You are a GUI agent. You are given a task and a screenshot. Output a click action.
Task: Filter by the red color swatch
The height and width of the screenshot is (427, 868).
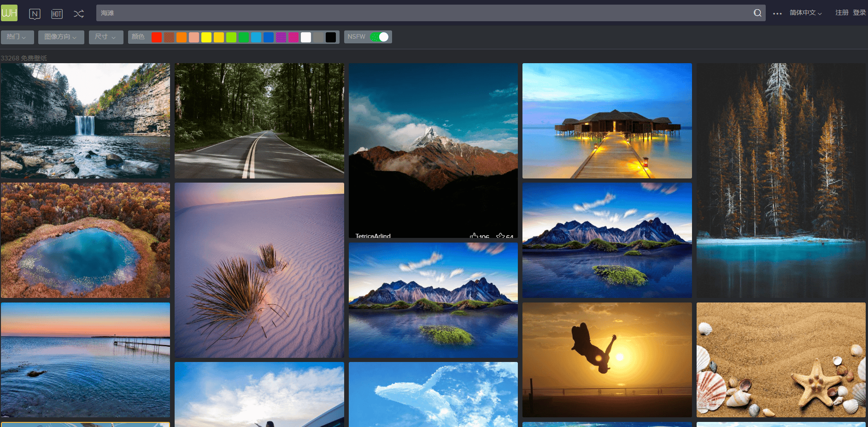(157, 37)
